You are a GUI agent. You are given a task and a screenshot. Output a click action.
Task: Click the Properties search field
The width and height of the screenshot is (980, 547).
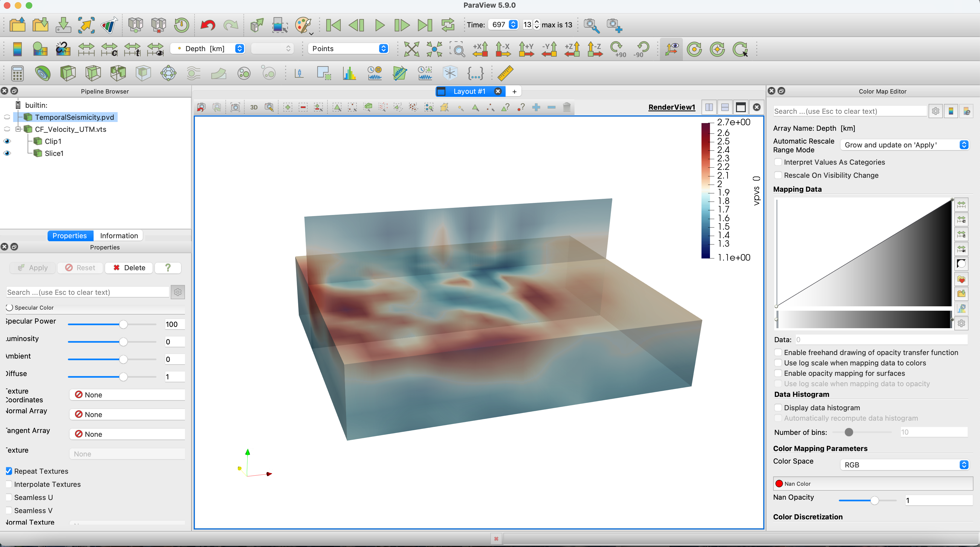coord(88,292)
